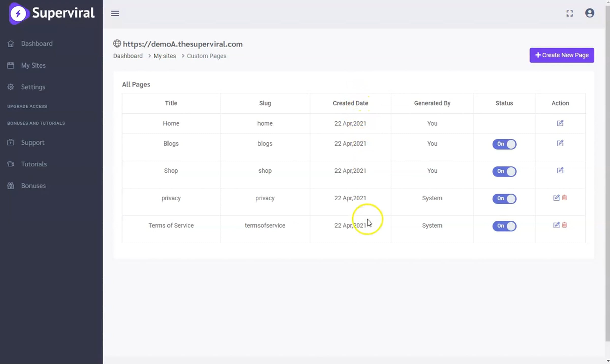
Task: Open the user account profile icon
Action: pyautogui.click(x=589, y=13)
